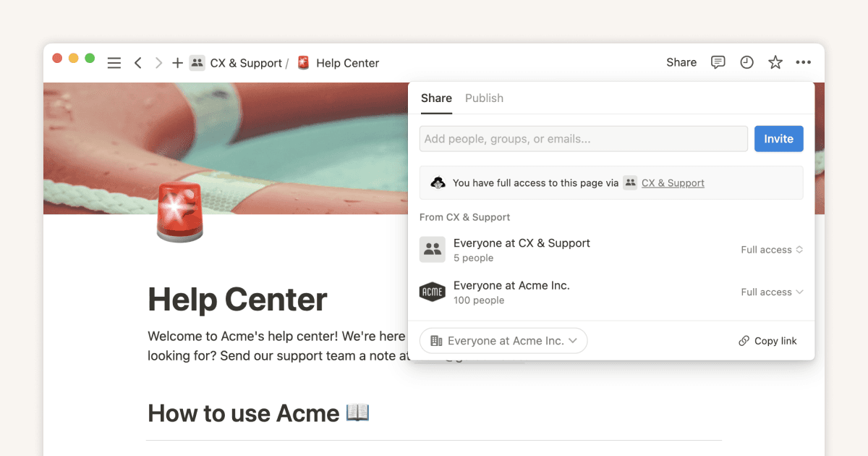Stay on the Share tab
This screenshot has height=456, width=868.
pyautogui.click(x=436, y=98)
